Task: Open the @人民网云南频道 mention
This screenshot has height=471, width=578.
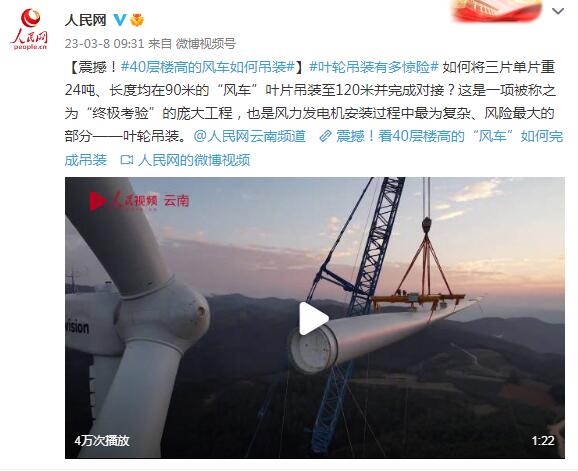Action: click(x=250, y=136)
